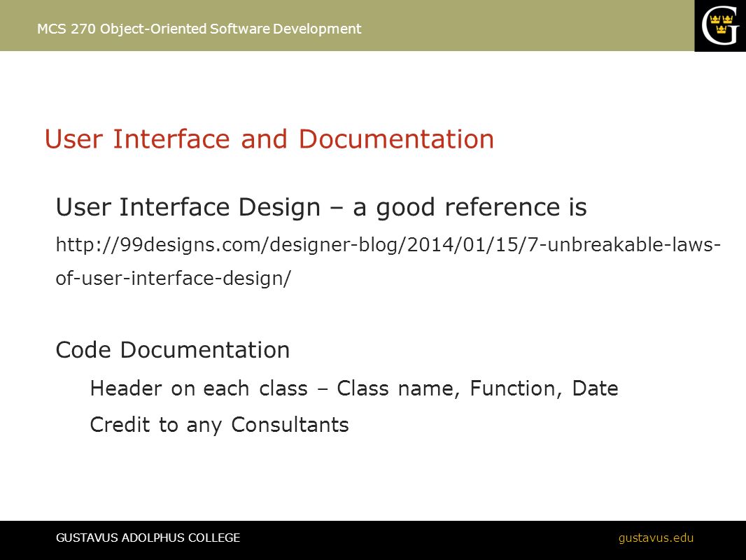The height and width of the screenshot is (560, 746).
Task: Click the 'MCS 270 Object-Oriented Software Development' header
Action: (x=199, y=29)
